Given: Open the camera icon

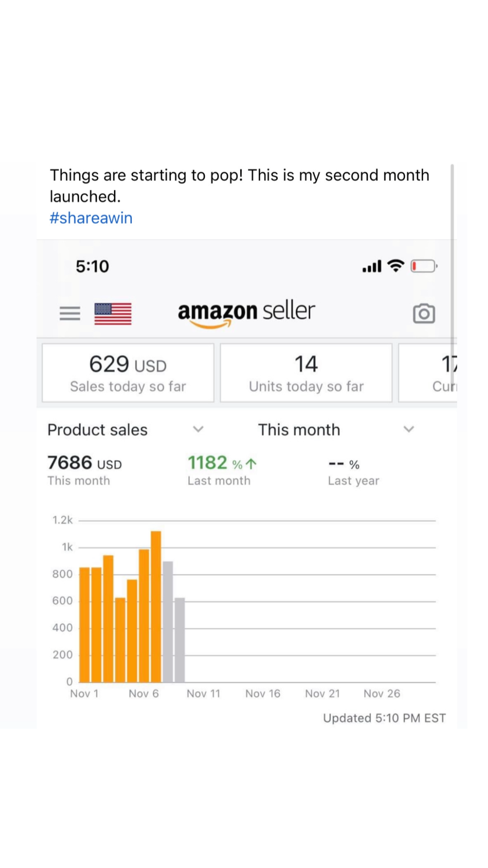Looking at the screenshot, I should 424,314.
